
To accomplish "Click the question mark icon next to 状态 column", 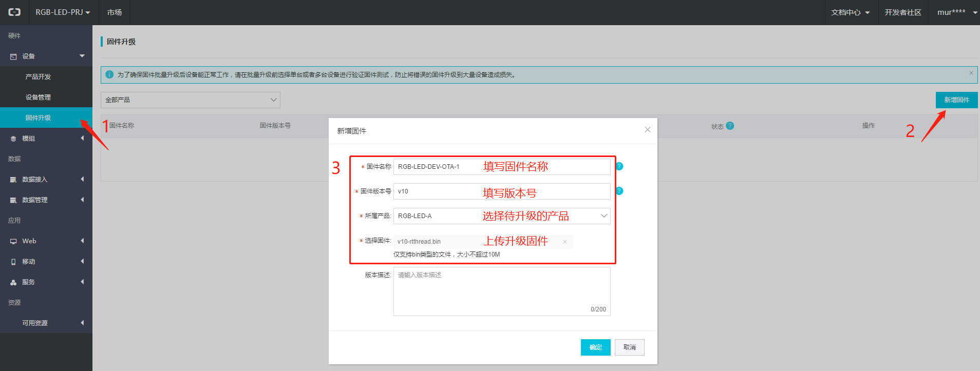I will [x=730, y=126].
